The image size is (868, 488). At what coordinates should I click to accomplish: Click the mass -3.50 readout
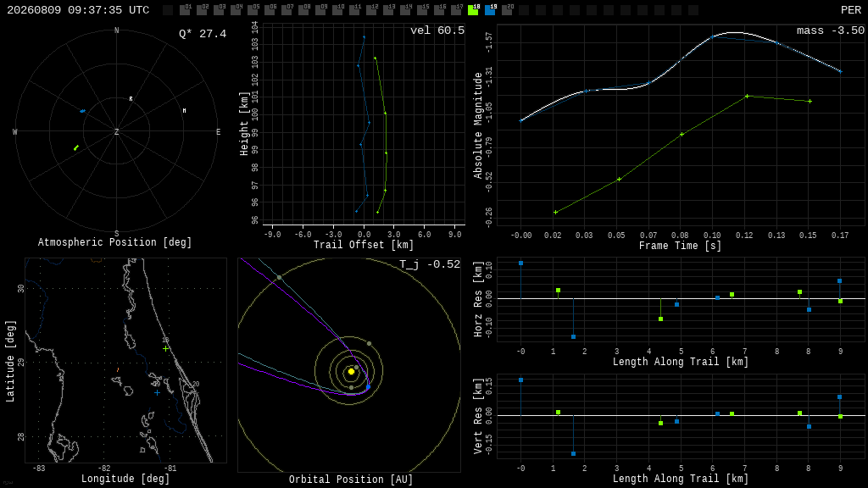[x=831, y=30]
